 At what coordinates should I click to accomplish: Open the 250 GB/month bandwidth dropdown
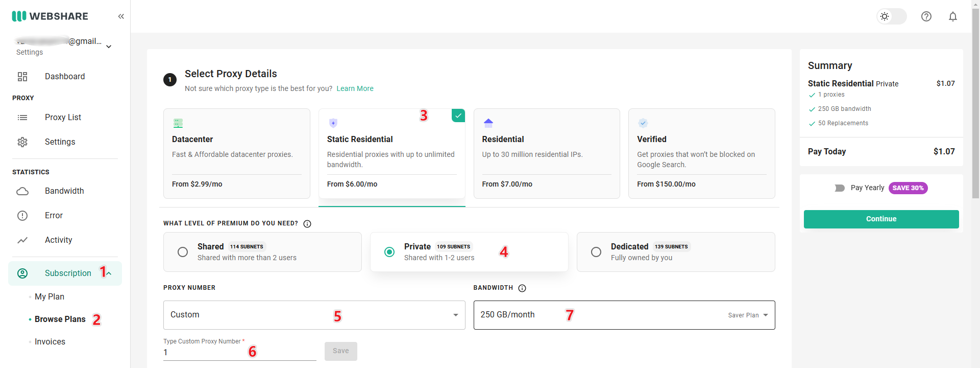click(624, 315)
